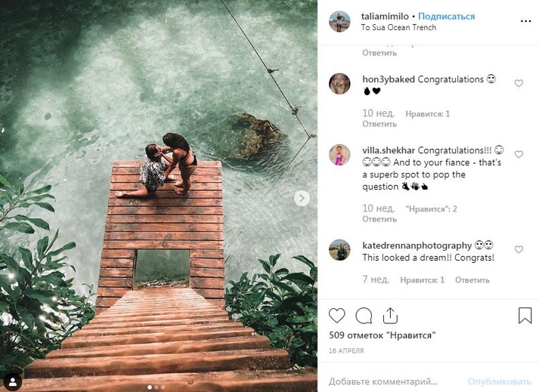Click the share post icon

pos(390,314)
